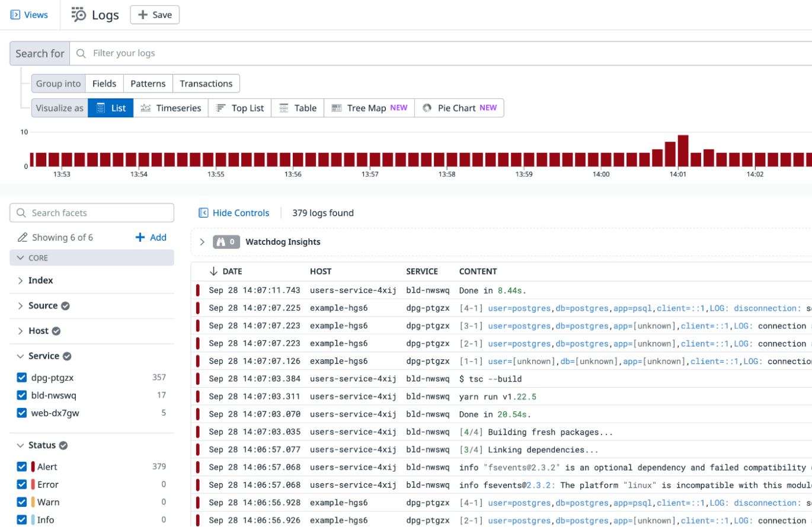Select the Top List visualization icon
The width and height of the screenshot is (812, 527).
222,108
